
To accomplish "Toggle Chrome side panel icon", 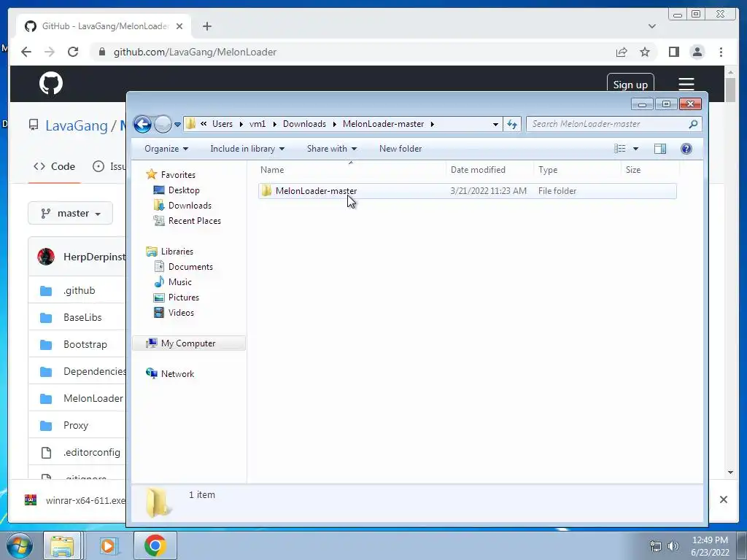I will tap(673, 52).
